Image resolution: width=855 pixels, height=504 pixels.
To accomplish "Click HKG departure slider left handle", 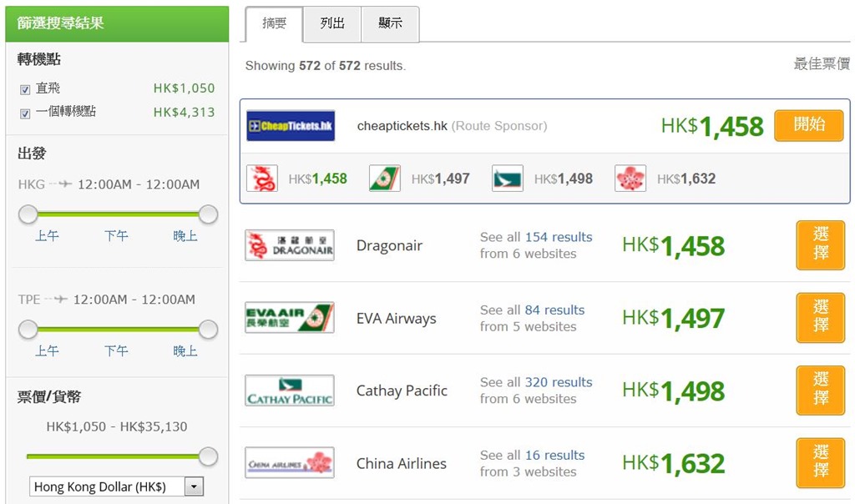I will pos(28,214).
